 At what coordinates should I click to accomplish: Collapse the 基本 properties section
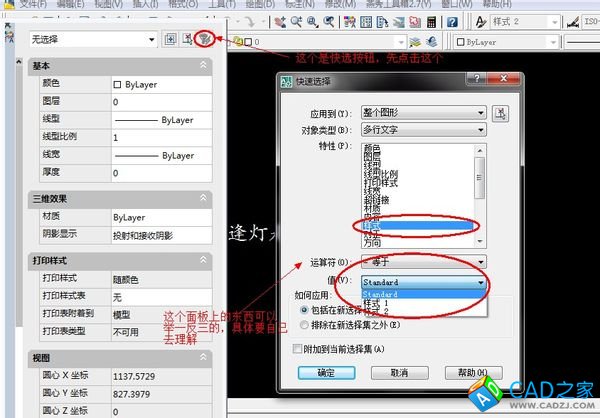pos(204,65)
